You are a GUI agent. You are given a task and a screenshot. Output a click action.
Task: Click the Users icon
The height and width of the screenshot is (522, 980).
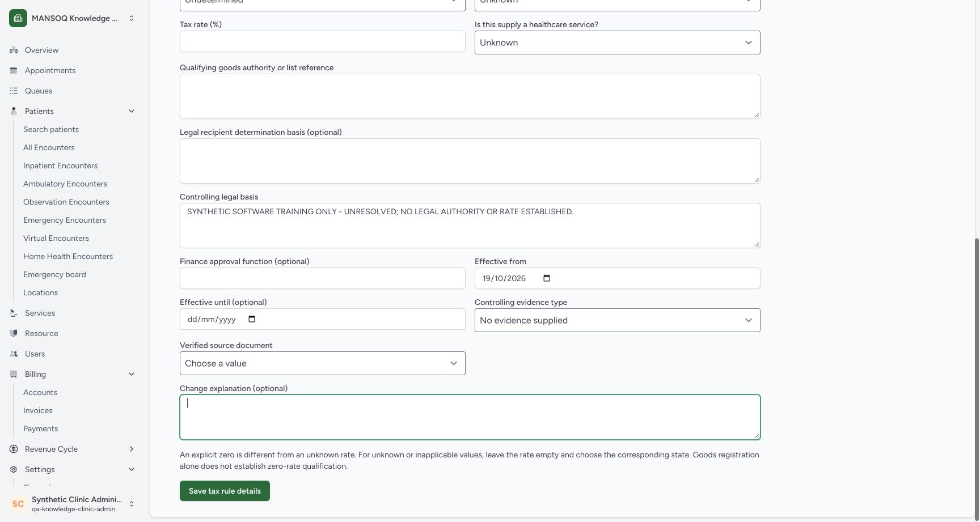pyautogui.click(x=14, y=354)
